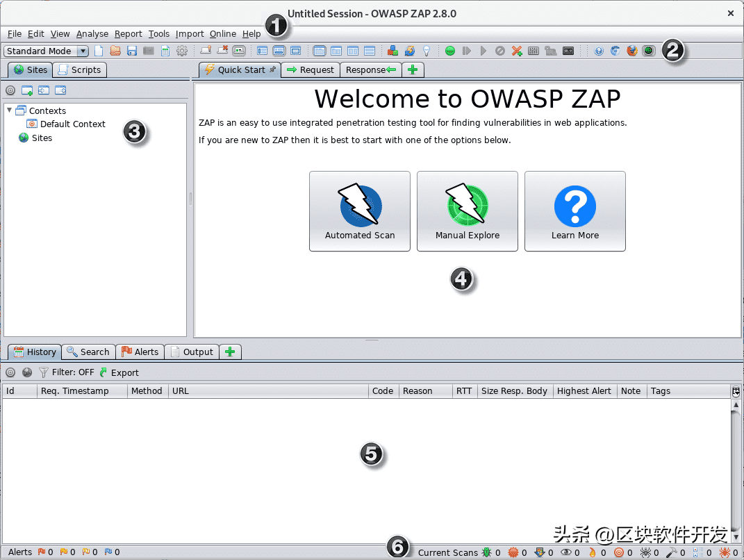Open Firefox browser from the toolbar

click(x=632, y=51)
